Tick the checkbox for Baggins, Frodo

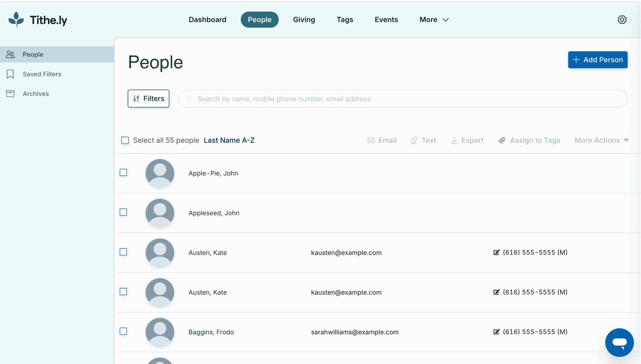coord(123,331)
